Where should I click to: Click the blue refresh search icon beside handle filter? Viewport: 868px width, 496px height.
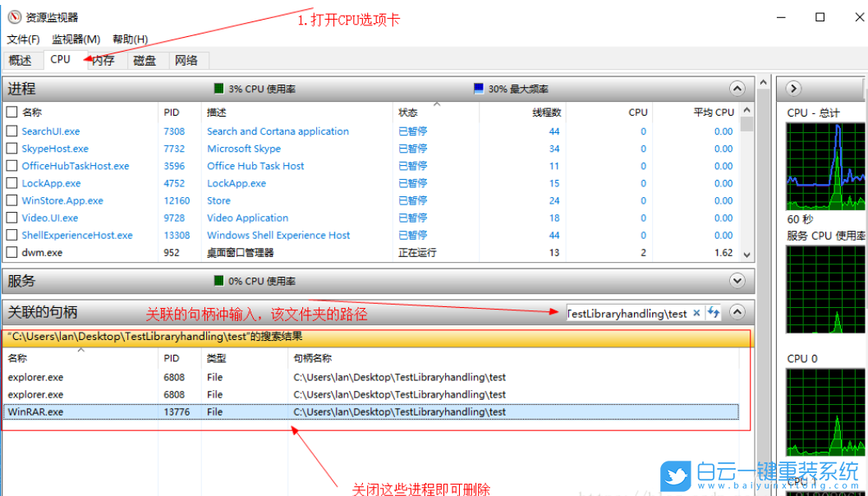[713, 313]
